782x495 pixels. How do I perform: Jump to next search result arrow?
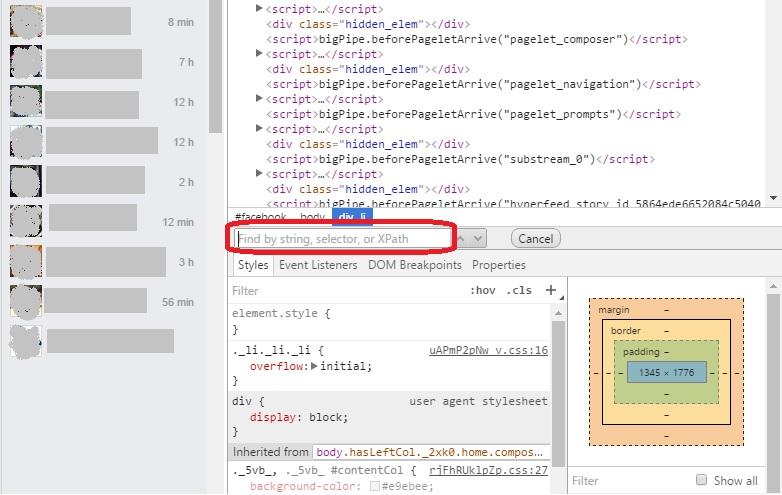(478, 238)
